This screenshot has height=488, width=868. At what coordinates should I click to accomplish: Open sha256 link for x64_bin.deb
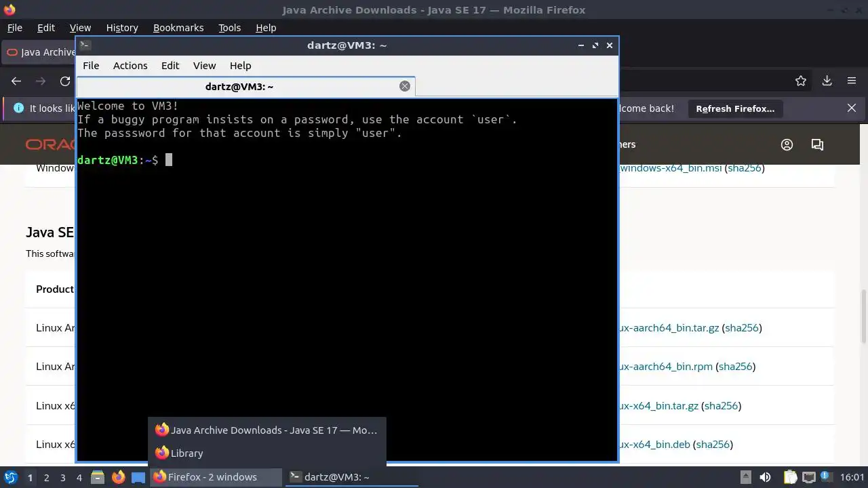click(x=713, y=445)
